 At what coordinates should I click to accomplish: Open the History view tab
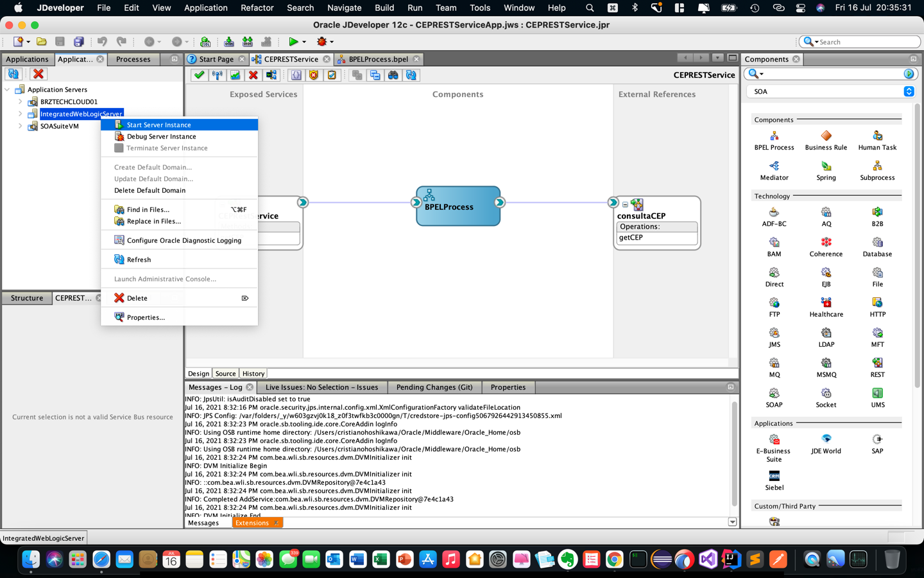pos(253,373)
